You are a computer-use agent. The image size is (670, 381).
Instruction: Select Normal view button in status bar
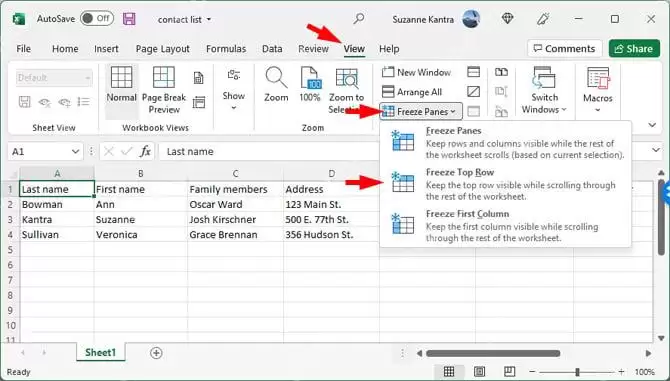(x=449, y=372)
